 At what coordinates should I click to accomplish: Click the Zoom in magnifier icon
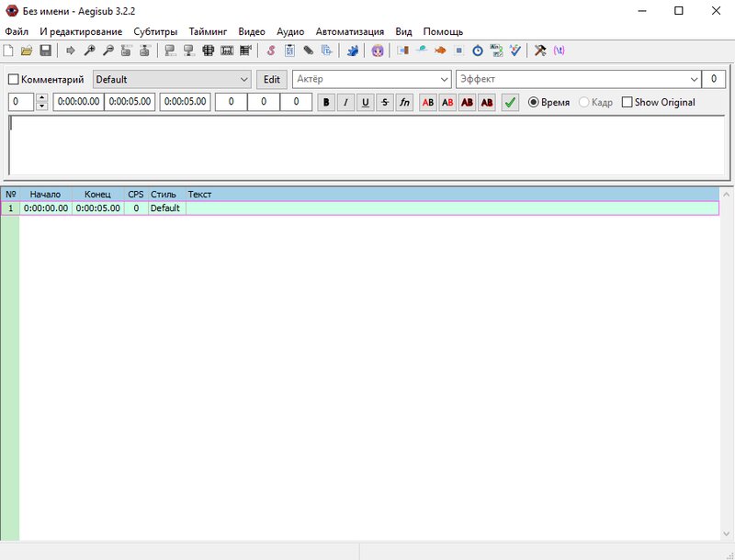[89, 50]
